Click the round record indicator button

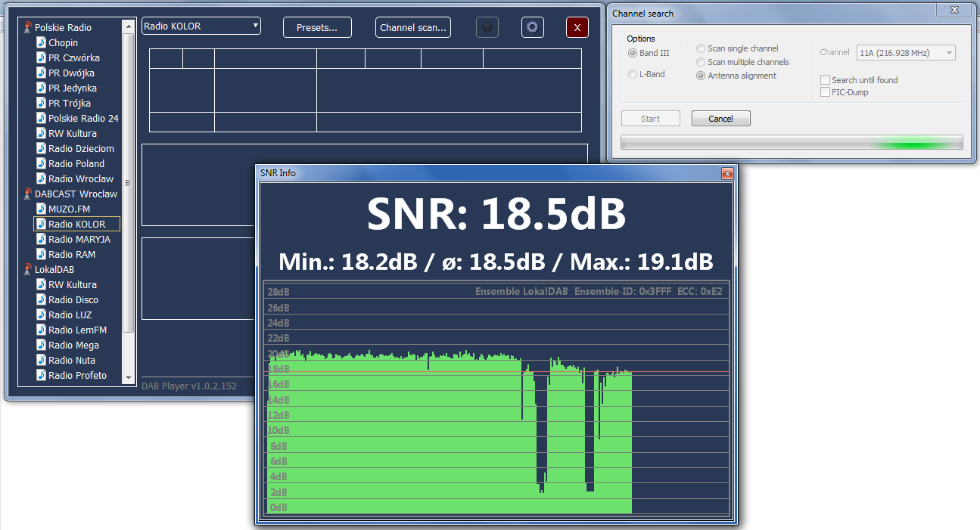(487, 27)
